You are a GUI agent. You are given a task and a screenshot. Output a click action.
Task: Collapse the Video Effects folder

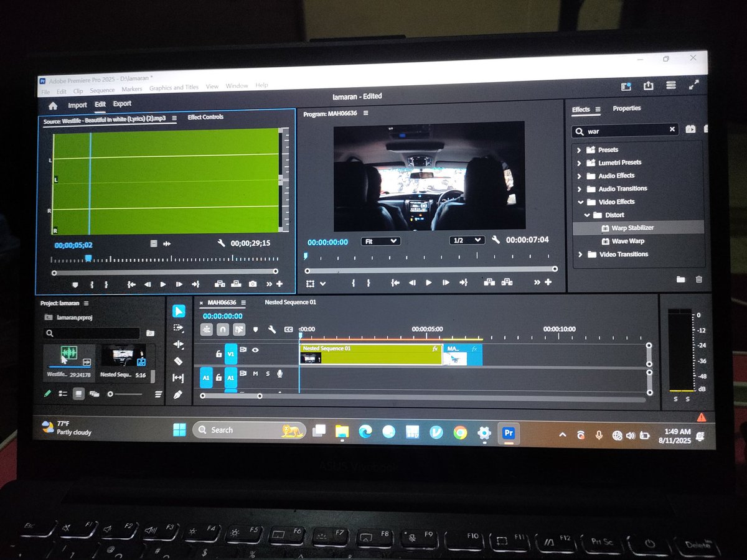coord(580,202)
